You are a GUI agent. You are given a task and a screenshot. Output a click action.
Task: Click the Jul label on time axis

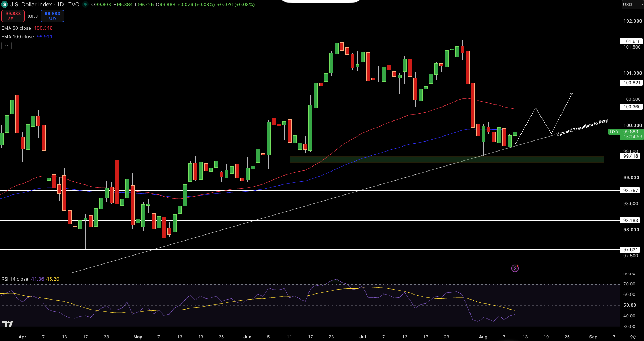(363, 337)
